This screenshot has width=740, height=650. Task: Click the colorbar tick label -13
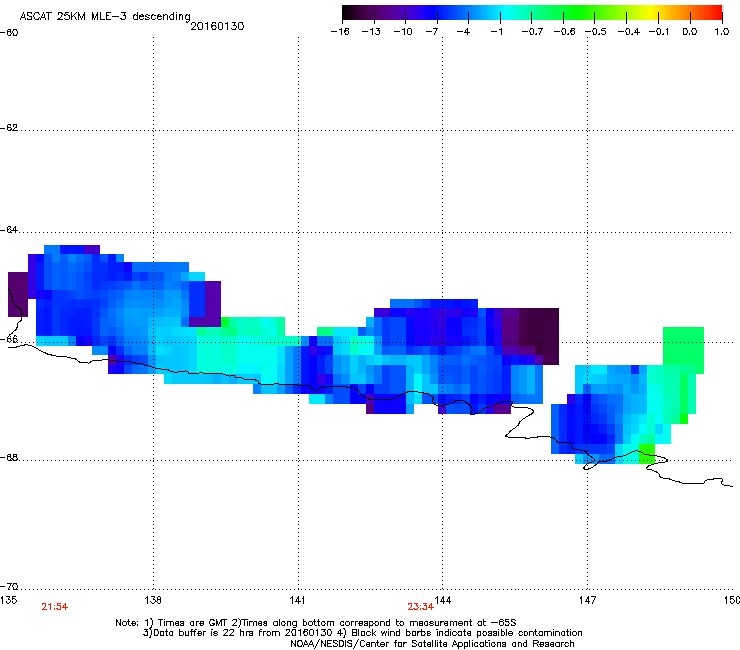[371, 32]
